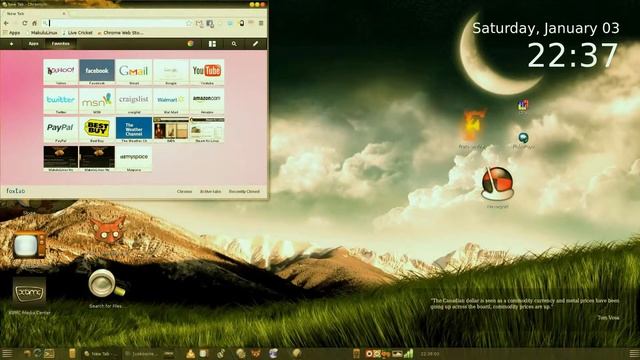
Task: Open the YouTube speed-dial tile
Action: (207, 72)
